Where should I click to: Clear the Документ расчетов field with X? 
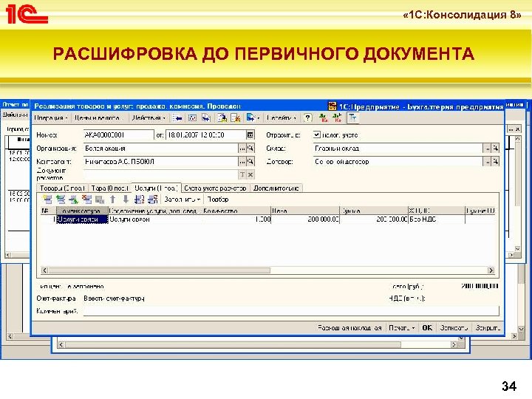tap(250, 174)
